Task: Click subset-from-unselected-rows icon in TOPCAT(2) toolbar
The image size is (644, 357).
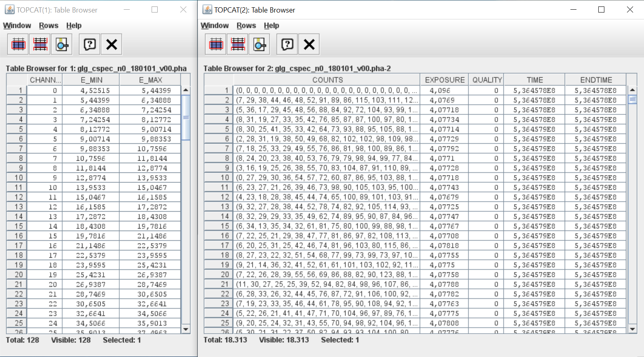Action: point(238,44)
